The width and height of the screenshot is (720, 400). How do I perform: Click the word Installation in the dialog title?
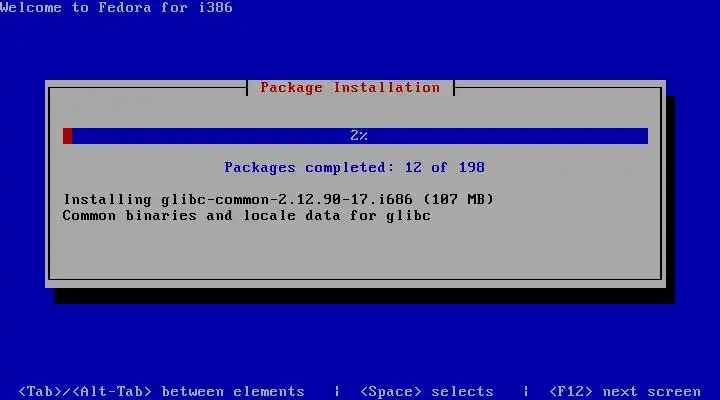coord(386,87)
